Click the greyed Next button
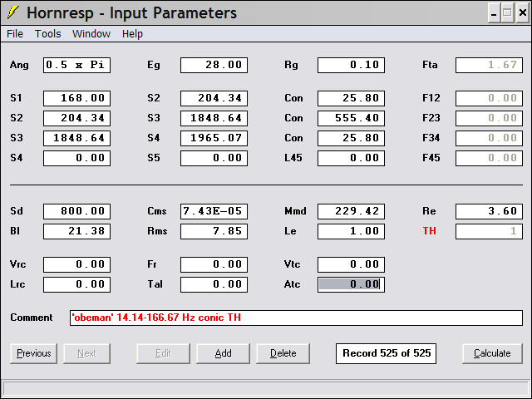The width and height of the screenshot is (532, 399). click(x=86, y=353)
